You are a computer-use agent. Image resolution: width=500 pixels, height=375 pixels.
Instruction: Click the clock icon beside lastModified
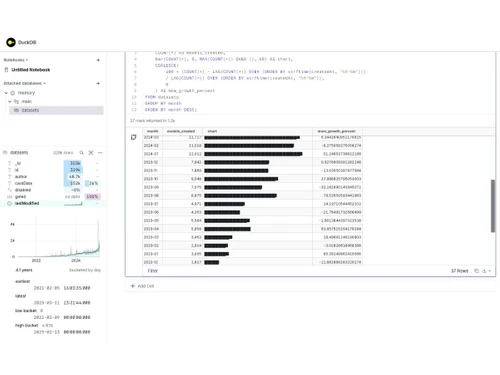click(x=9, y=203)
